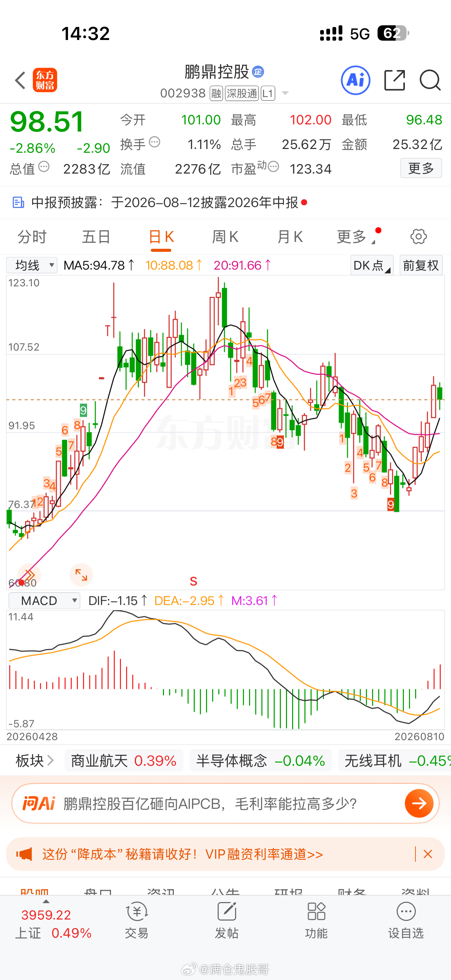Toggle the DK点 indicator button
Screen dimensions: 451x980
pyautogui.click(x=372, y=265)
